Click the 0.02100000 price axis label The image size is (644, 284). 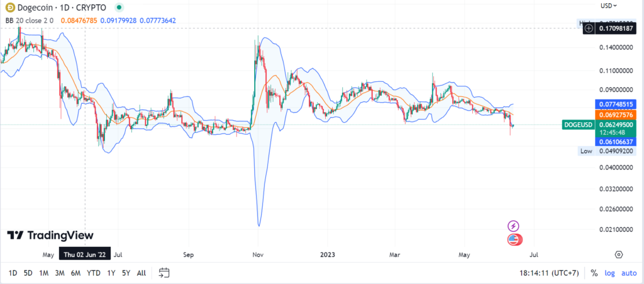(x=616, y=229)
